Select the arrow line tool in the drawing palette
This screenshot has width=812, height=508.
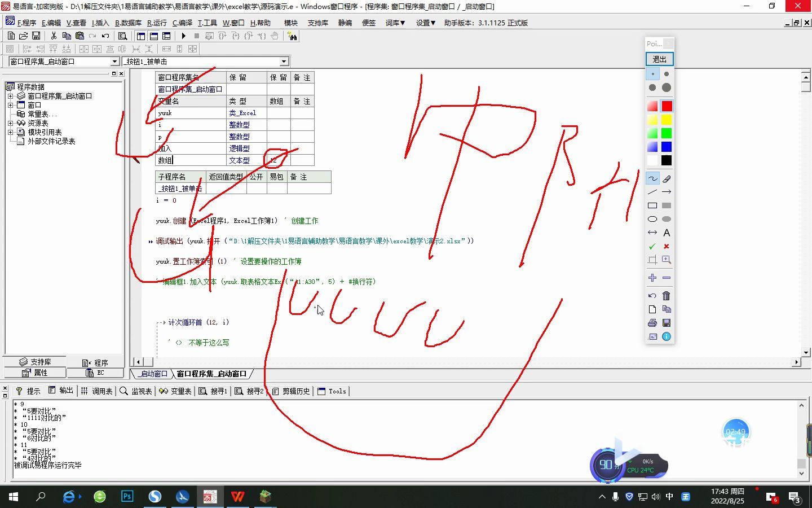coord(667,192)
